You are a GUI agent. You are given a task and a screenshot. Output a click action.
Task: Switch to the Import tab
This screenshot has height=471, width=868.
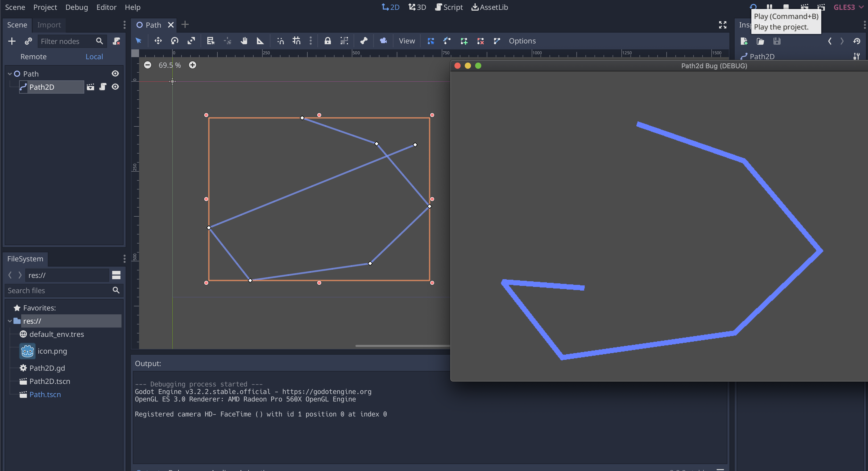click(x=49, y=25)
